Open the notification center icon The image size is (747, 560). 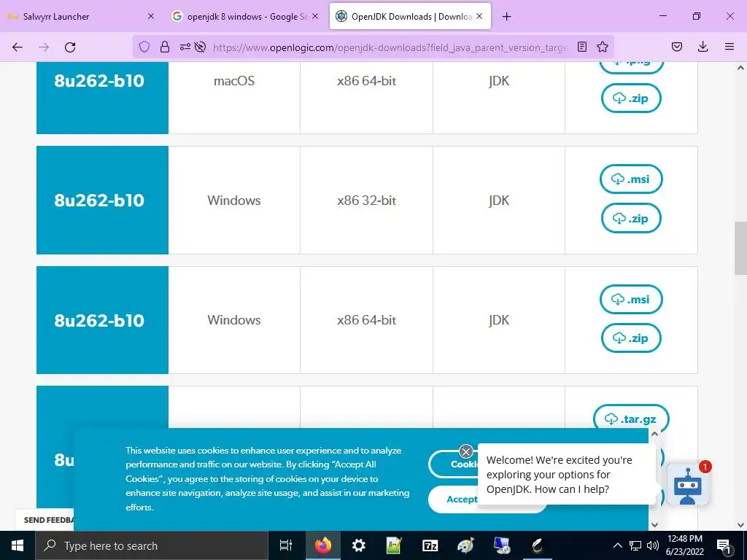point(724,545)
